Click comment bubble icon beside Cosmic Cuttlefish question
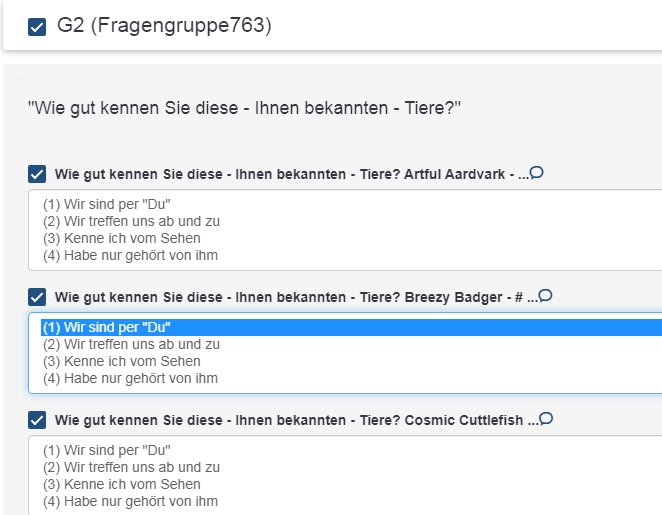Screen dimensions: 662x515 [x=547, y=419]
